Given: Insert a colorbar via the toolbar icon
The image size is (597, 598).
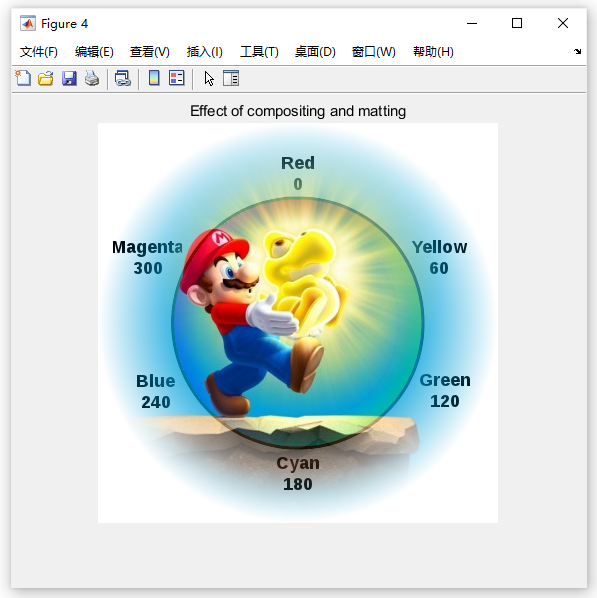Looking at the screenshot, I should pos(154,78).
